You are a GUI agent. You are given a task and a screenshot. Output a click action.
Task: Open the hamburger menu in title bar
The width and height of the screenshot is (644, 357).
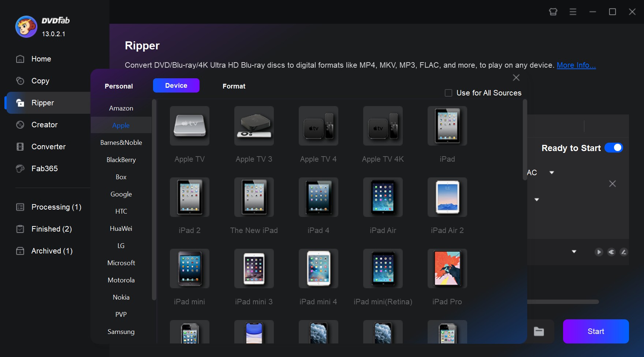pos(573,12)
